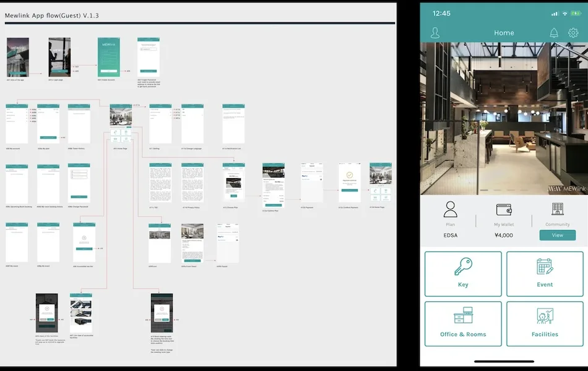Viewport: 588px width, 371px height.
Task: Tap the notification bell icon
Action: point(553,33)
